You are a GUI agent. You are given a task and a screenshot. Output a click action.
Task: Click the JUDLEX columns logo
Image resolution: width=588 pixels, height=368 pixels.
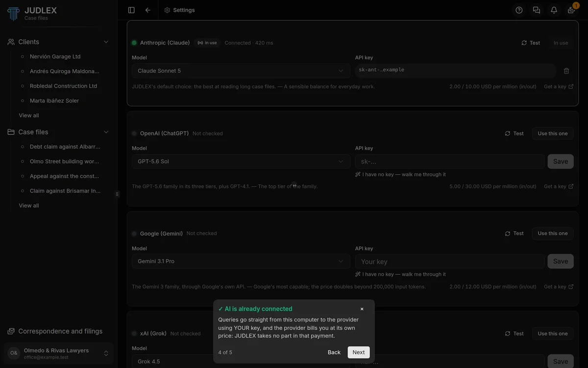pos(14,13)
